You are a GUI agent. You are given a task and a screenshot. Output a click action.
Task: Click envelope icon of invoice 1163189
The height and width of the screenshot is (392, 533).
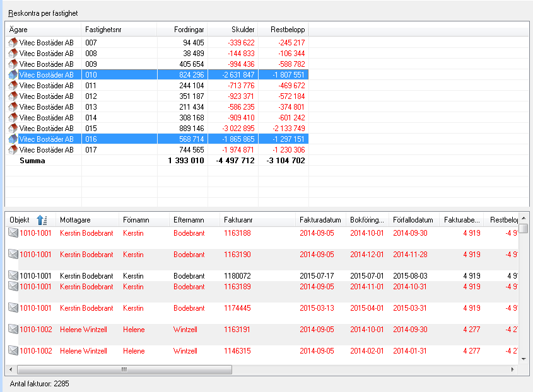pos(13,286)
